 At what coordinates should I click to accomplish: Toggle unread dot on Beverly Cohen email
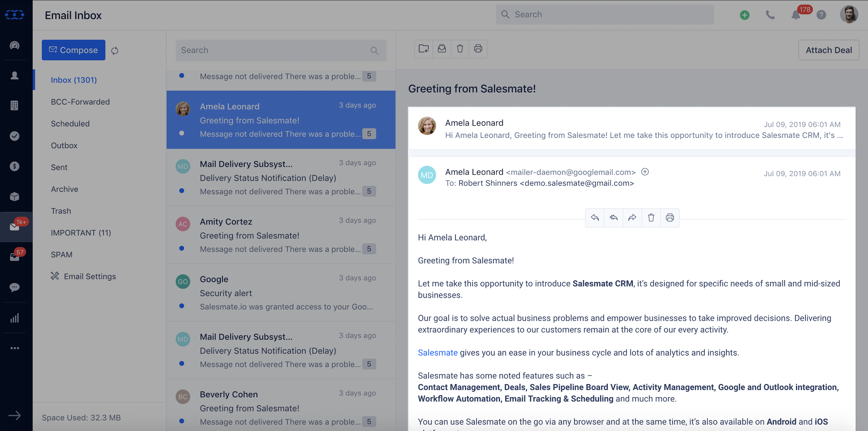click(182, 421)
